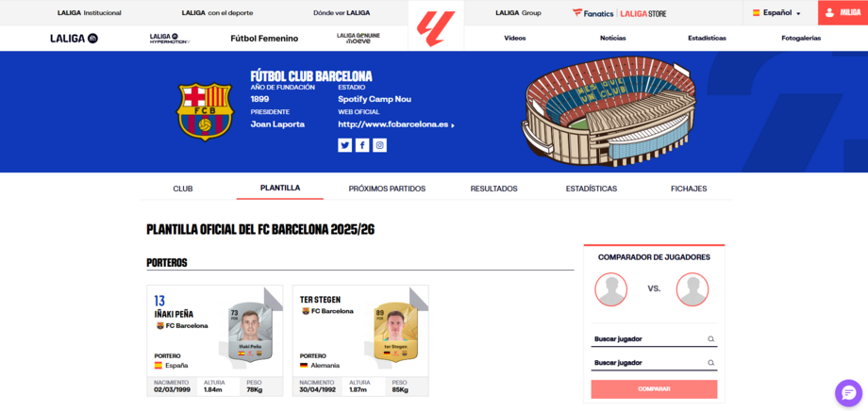
Task: Select second player silhouette in comparator
Action: (693, 289)
